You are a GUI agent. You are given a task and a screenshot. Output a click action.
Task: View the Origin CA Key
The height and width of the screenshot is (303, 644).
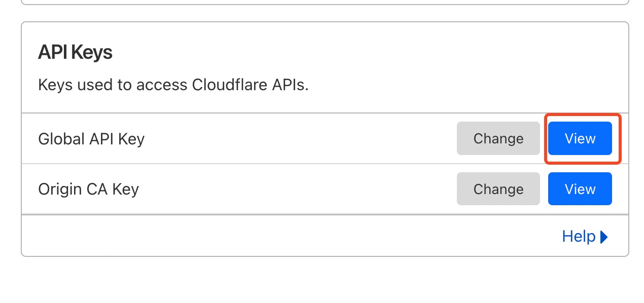(x=580, y=189)
